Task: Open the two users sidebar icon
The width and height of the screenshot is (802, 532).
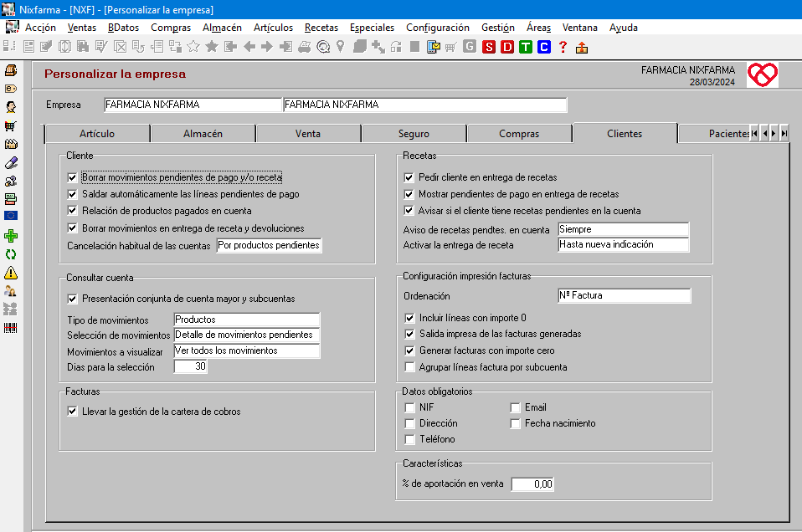Action: coord(11,291)
